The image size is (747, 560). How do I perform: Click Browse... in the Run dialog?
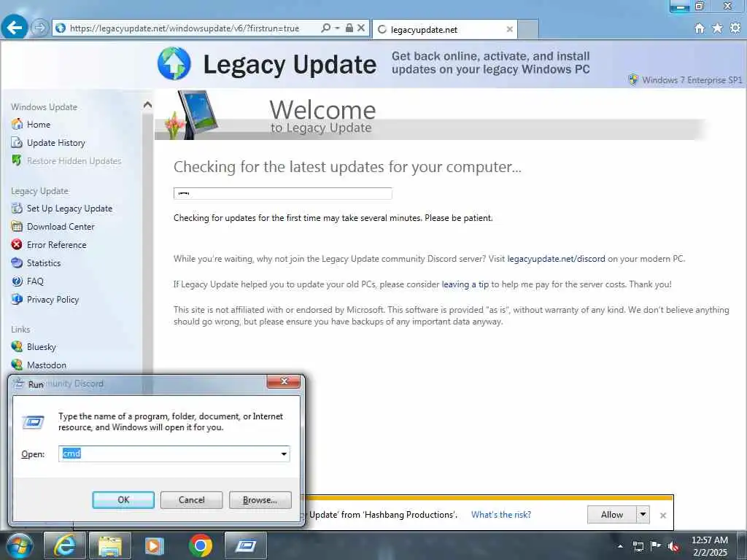pyautogui.click(x=260, y=500)
